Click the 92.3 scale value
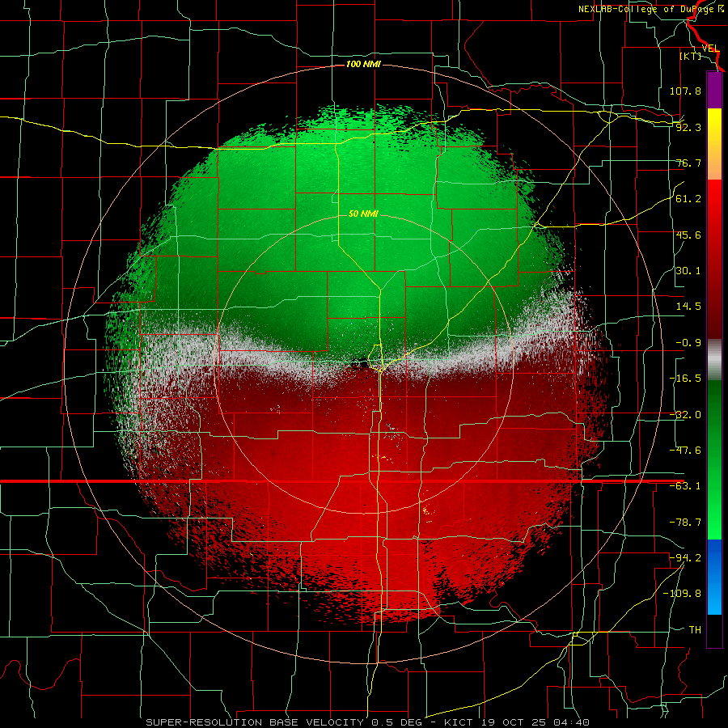 tap(688, 127)
